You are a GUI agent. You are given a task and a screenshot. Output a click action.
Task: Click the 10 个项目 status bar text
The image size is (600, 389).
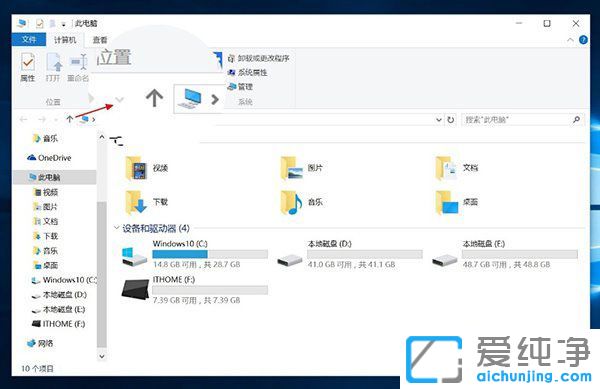(37, 368)
